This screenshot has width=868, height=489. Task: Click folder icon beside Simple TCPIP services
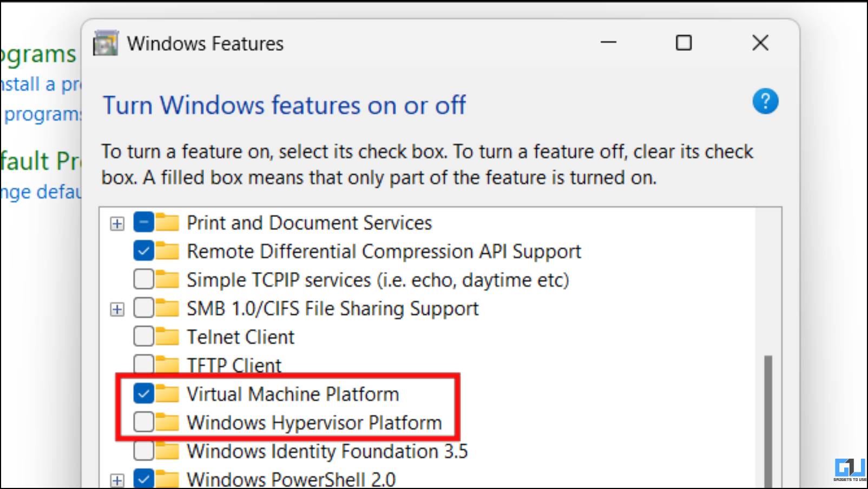[x=167, y=280]
